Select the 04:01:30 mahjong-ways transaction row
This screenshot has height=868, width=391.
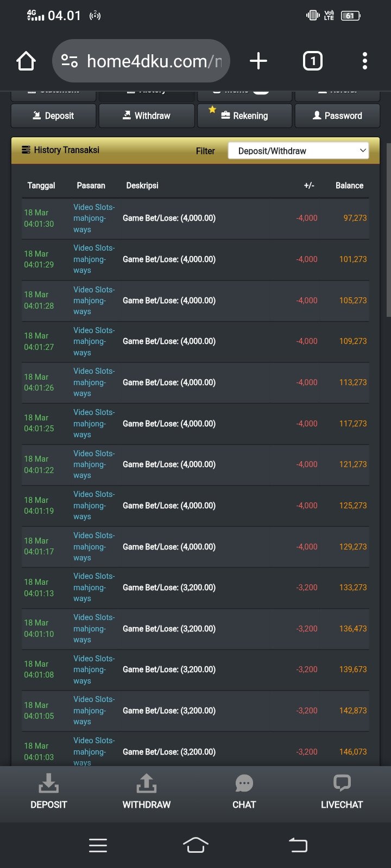[x=195, y=218]
